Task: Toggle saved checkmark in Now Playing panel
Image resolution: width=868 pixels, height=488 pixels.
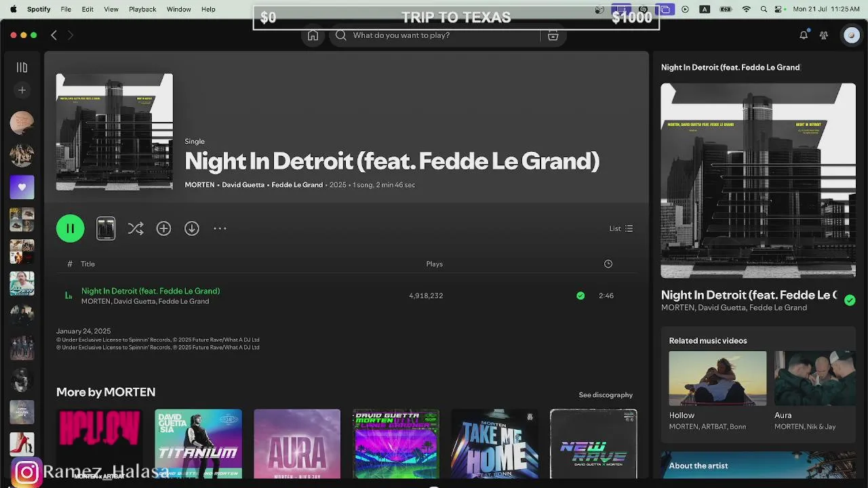Action: pyautogui.click(x=850, y=300)
